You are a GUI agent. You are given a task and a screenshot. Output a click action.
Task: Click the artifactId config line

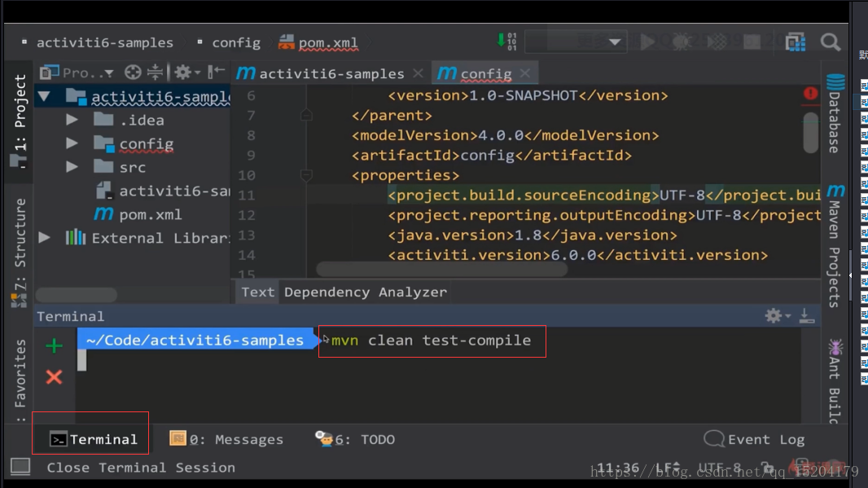(x=492, y=155)
